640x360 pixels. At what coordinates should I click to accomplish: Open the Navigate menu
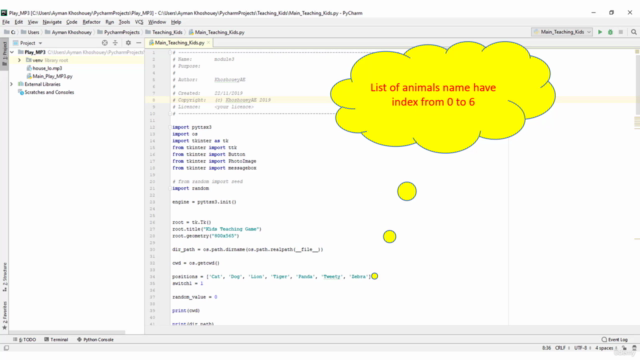point(52,22)
